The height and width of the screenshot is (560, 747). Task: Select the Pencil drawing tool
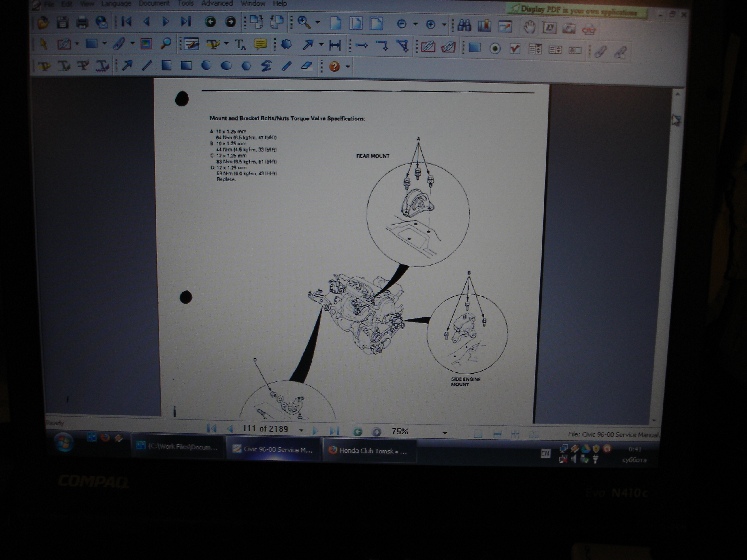286,66
